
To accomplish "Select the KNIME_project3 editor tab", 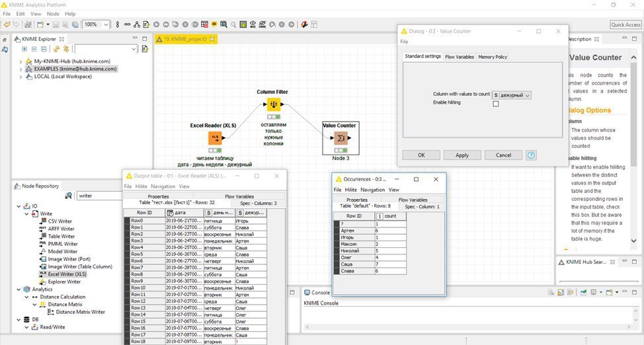I will point(186,39).
